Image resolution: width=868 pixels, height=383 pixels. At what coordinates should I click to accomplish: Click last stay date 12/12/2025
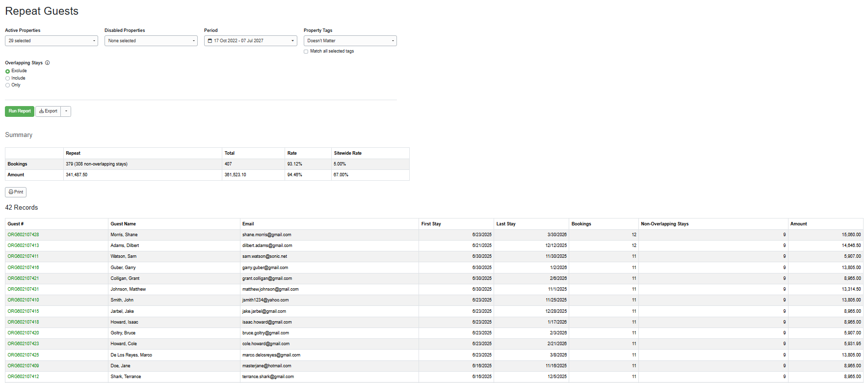point(556,246)
